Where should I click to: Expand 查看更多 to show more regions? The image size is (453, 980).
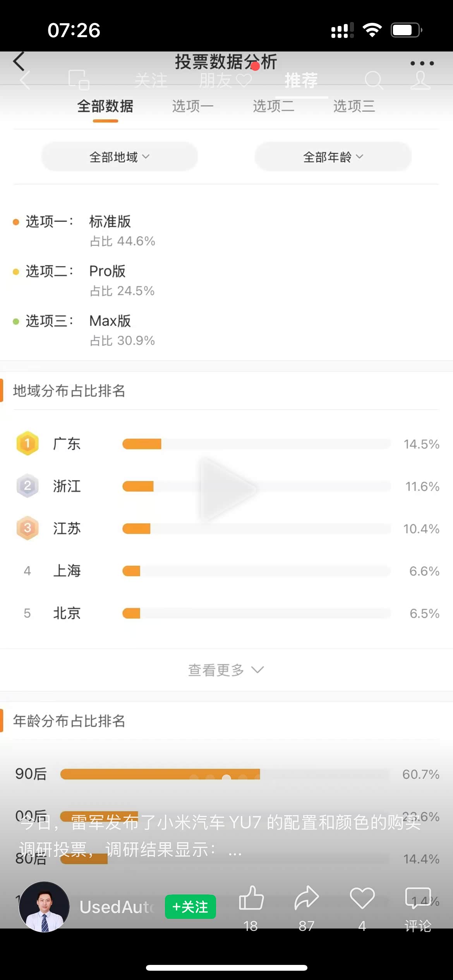click(x=226, y=670)
